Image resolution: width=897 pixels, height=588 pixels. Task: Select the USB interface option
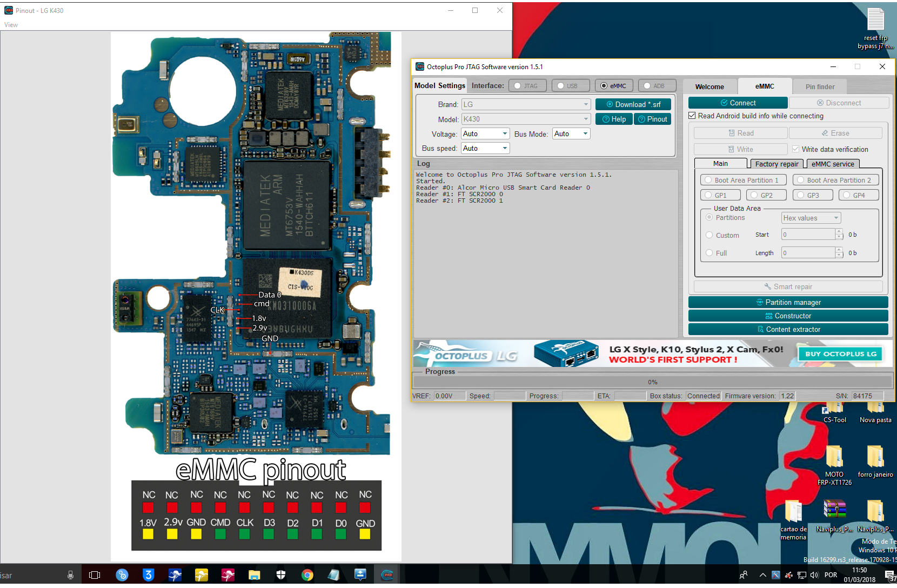571,86
